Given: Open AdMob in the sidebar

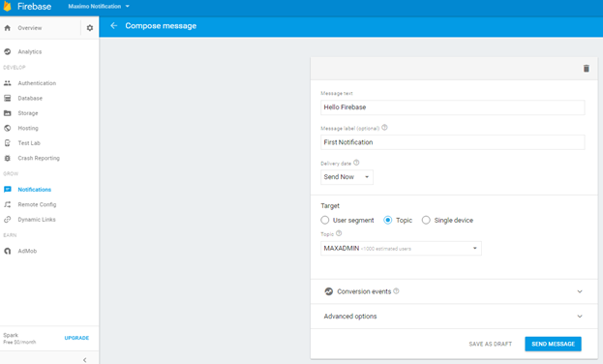Looking at the screenshot, I should point(27,251).
